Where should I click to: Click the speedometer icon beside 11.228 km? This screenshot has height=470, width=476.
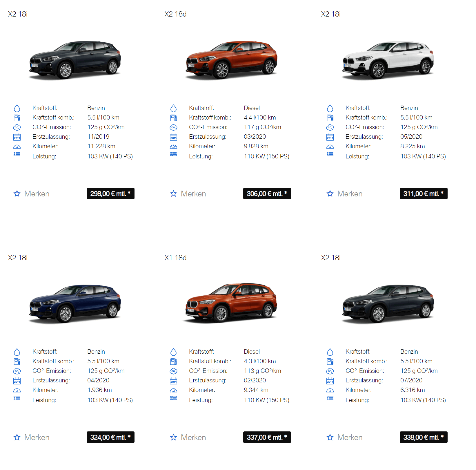pos(17,147)
